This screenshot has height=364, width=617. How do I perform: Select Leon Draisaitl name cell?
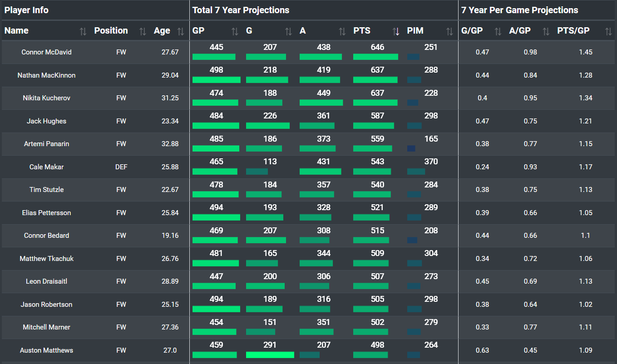coord(46,281)
